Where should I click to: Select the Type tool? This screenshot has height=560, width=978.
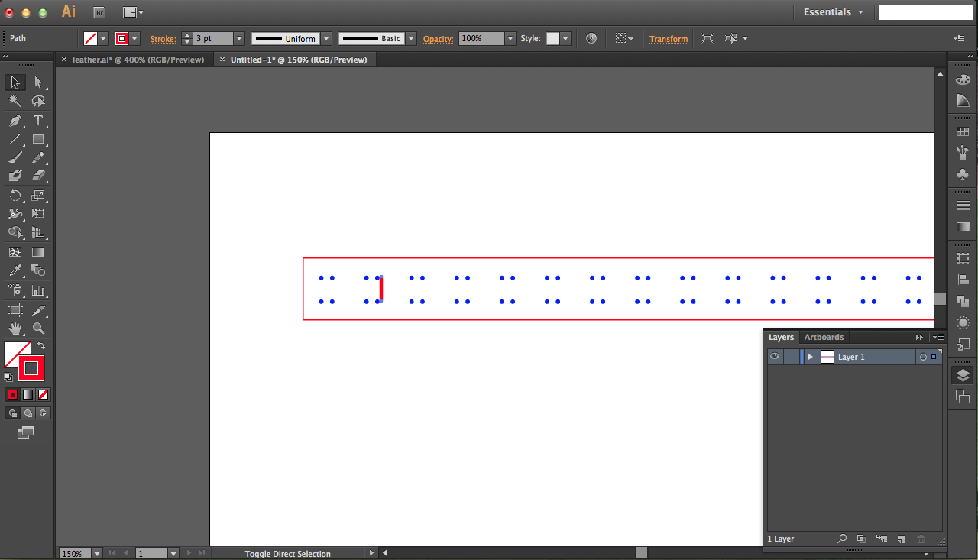coord(38,120)
